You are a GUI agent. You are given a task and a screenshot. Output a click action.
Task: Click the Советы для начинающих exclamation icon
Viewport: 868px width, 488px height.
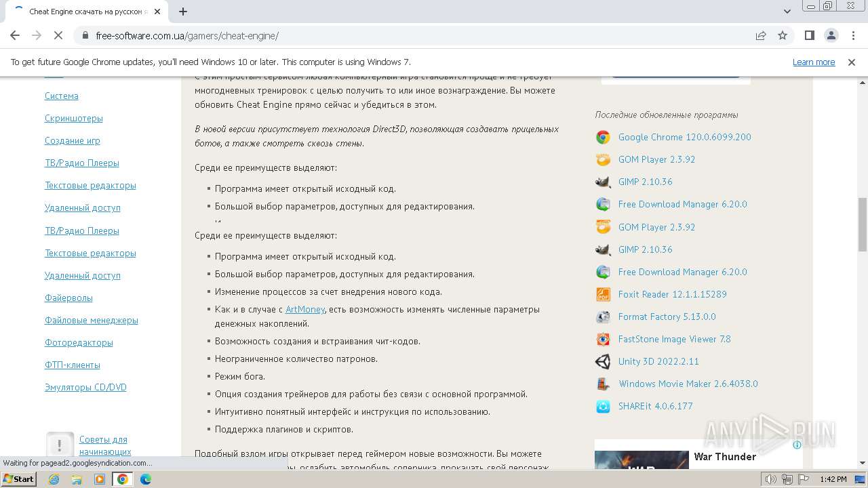pyautogui.click(x=60, y=445)
